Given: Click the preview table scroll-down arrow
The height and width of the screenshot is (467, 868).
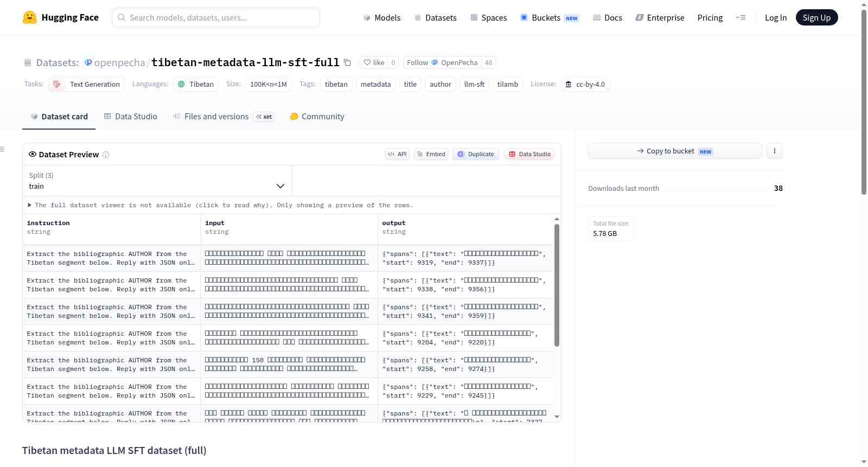Looking at the screenshot, I should 557,417.
